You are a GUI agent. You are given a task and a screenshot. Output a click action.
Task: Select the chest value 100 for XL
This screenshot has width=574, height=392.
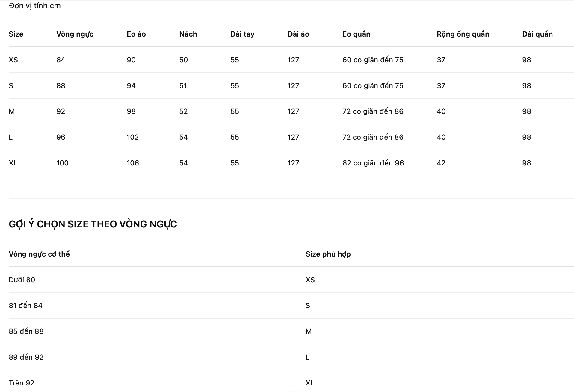(x=62, y=163)
